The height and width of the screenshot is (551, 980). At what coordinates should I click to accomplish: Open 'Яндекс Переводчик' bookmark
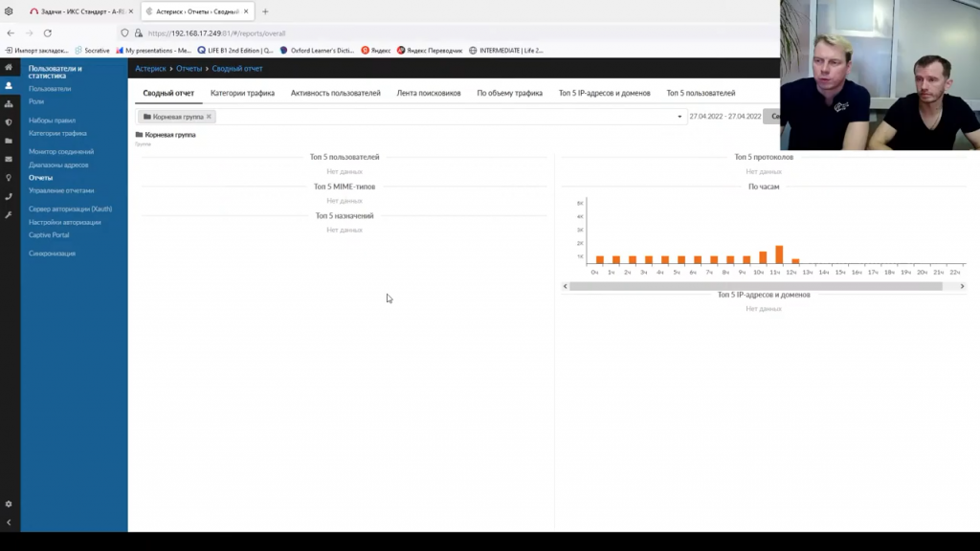430,51
